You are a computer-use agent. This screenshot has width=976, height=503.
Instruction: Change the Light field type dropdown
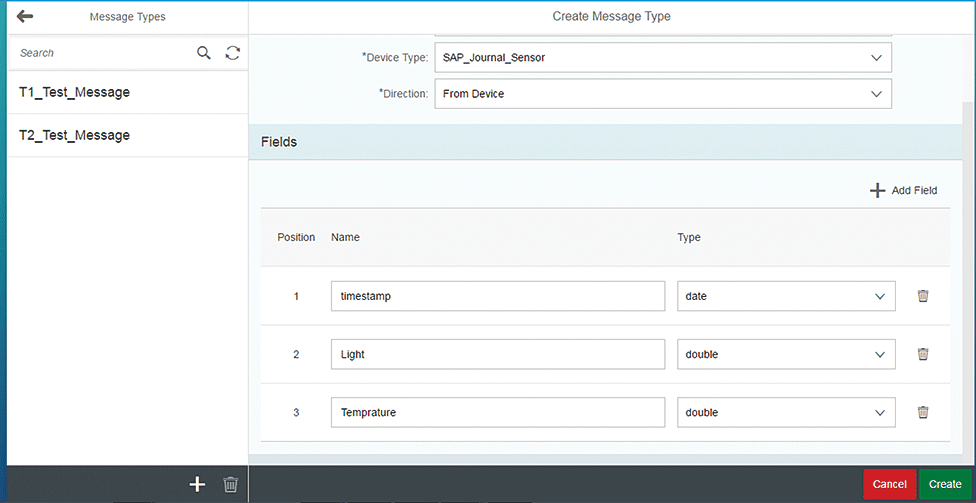pyautogui.click(x=785, y=354)
